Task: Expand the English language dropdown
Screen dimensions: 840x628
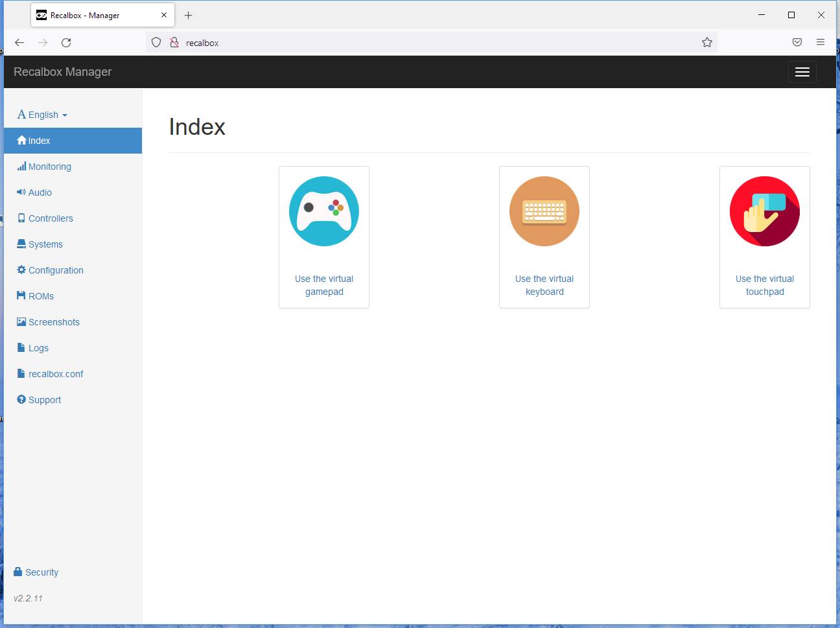Action: 42,115
